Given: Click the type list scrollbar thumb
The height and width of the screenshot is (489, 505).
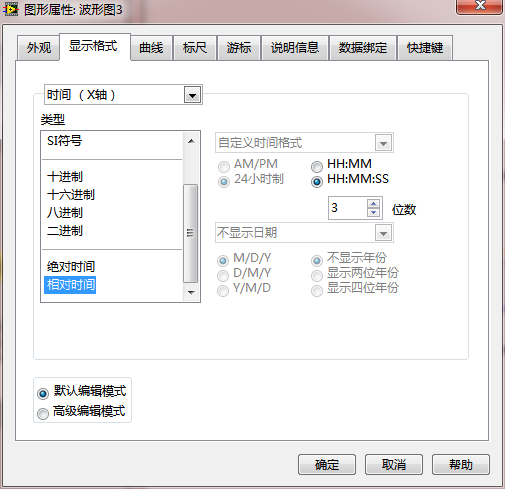Looking at the screenshot, I should 191,233.
